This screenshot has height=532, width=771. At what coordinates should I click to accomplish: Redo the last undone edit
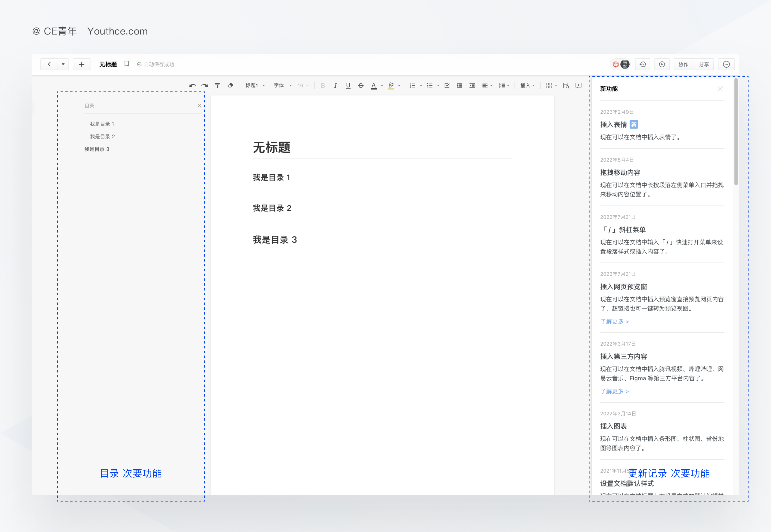coord(205,86)
